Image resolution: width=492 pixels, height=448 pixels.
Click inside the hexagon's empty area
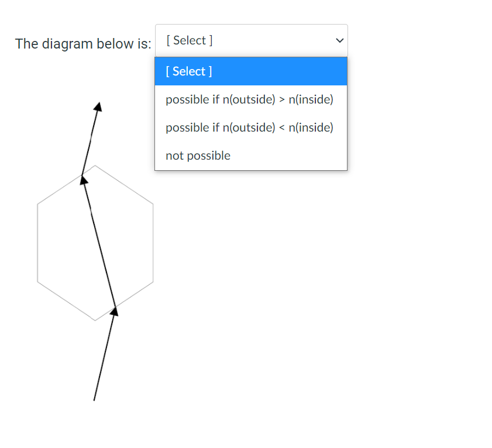[64, 246]
